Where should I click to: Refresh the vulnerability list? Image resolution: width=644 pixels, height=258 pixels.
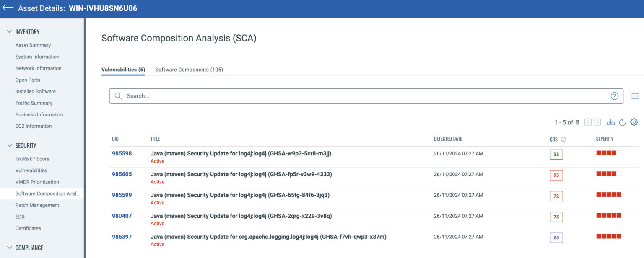(623, 122)
